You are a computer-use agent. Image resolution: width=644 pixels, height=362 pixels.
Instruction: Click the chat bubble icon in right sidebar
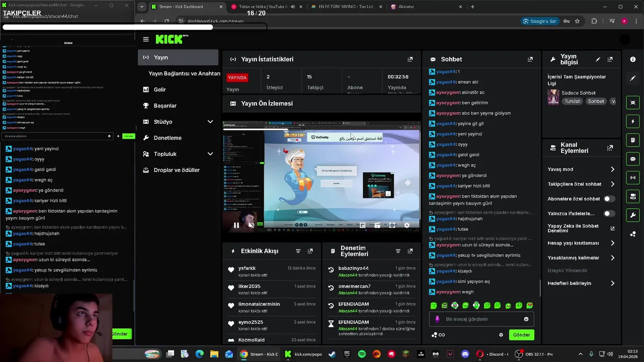633,159
